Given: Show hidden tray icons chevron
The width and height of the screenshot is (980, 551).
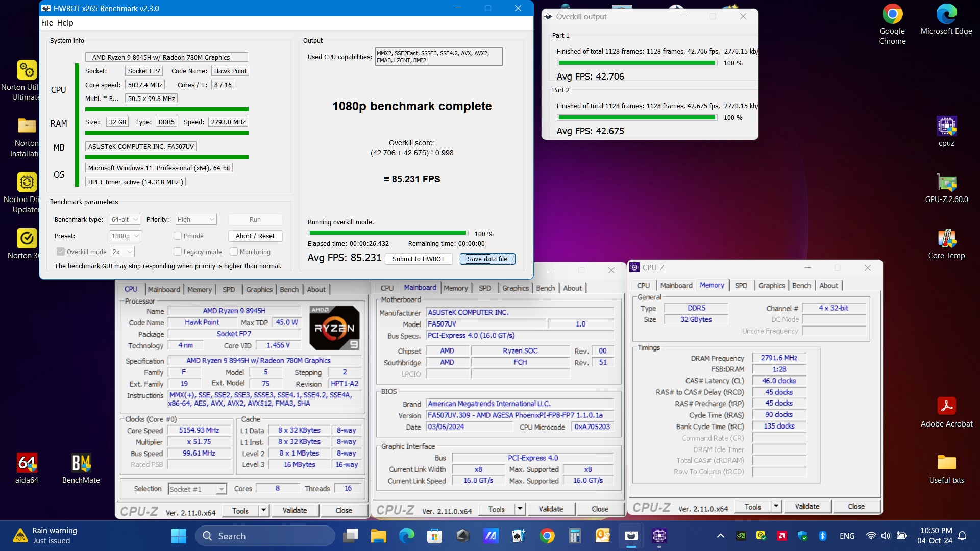Looking at the screenshot, I should point(720,536).
